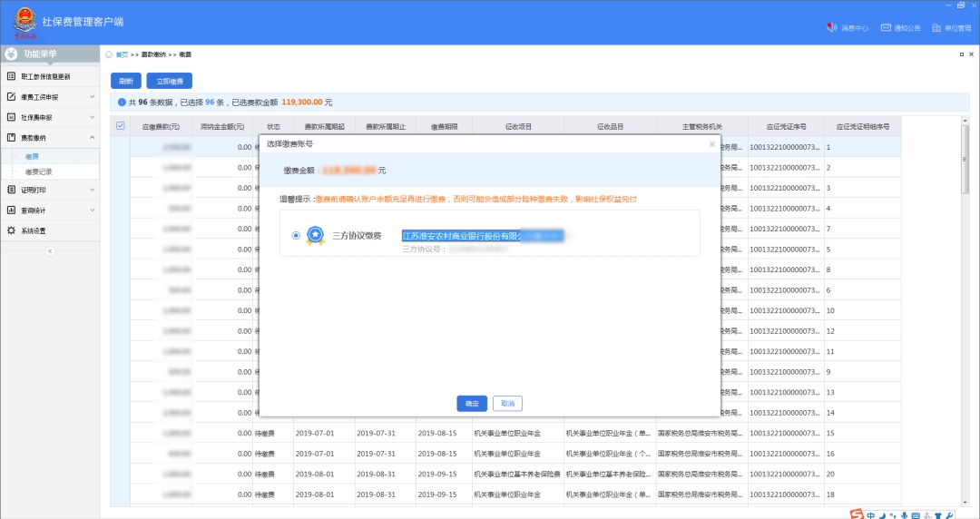
Task: Open 职工参保信息更新 in the sidebar
Action: (45, 76)
